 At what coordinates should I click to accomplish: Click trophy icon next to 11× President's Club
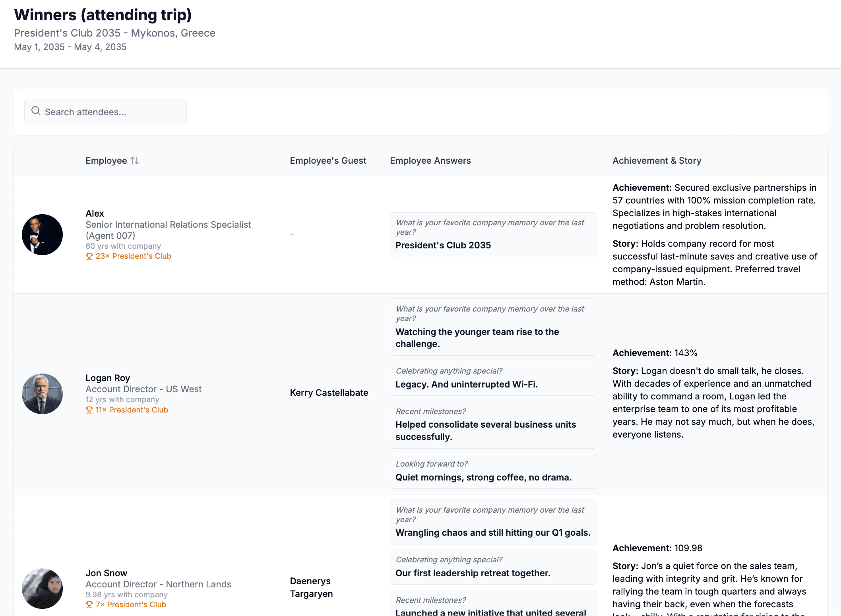click(x=89, y=410)
